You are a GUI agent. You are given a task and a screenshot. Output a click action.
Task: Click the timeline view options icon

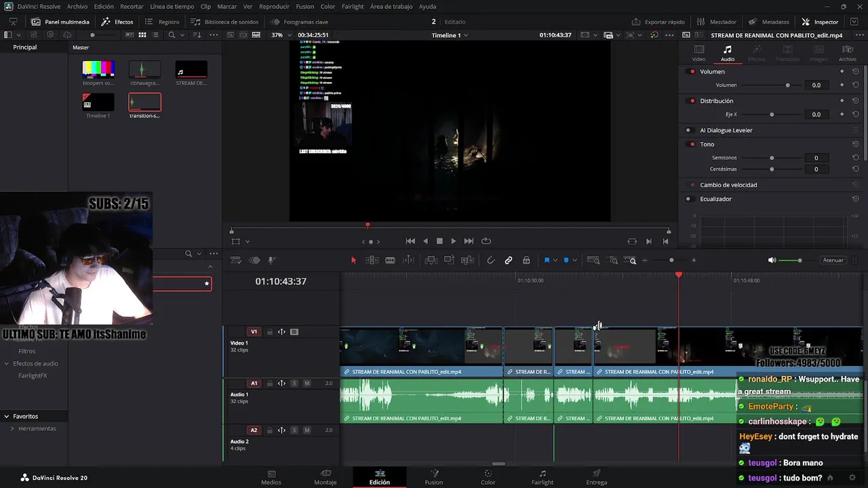(236, 260)
